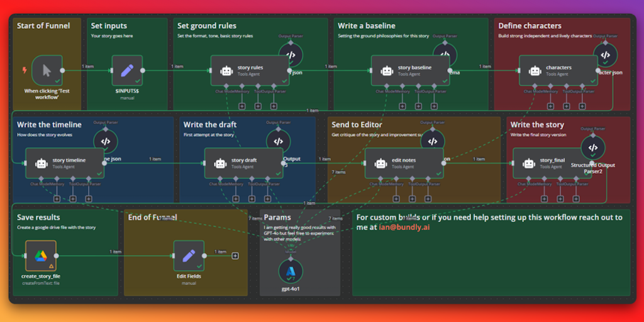Click Model connector diamond above gpt-4o1
644x322 pixels.
click(291, 258)
